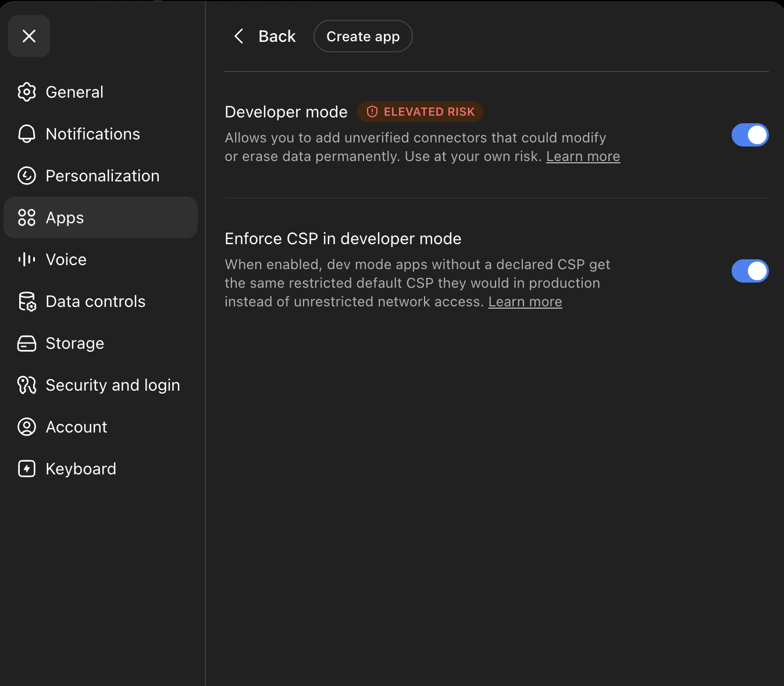Screen dimensions: 784x686
Task: Click the Notifications bell icon
Action: point(27,134)
